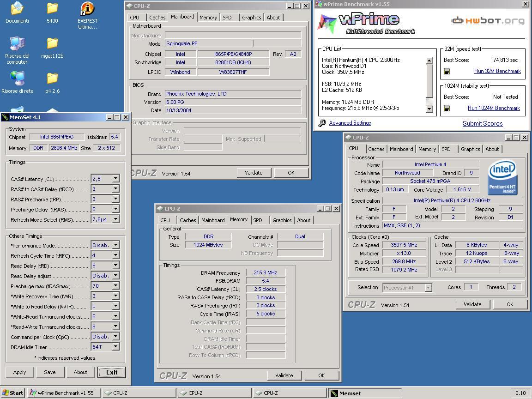
Task: Open the About tab in the Memory CPU-Z window
Action: pyautogui.click(x=304, y=220)
